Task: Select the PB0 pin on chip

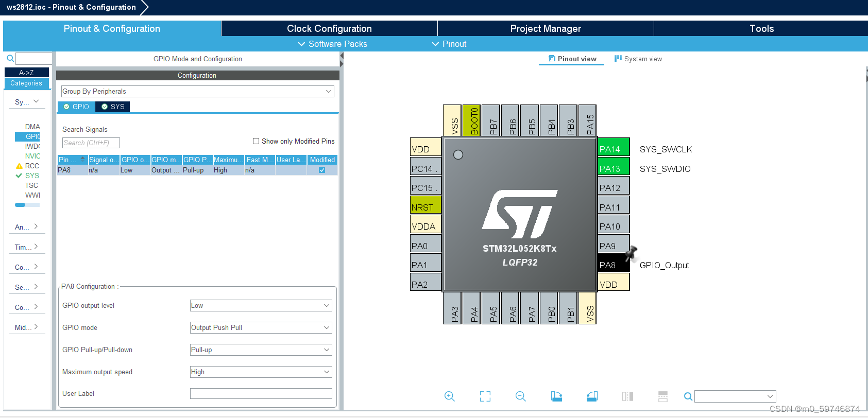Action: pyautogui.click(x=549, y=308)
